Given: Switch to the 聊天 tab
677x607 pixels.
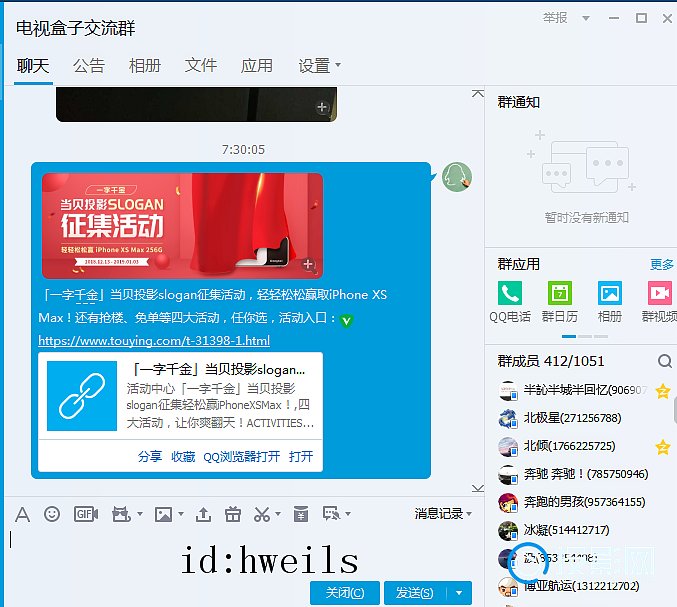Looking at the screenshot, I should pos(33,66).
